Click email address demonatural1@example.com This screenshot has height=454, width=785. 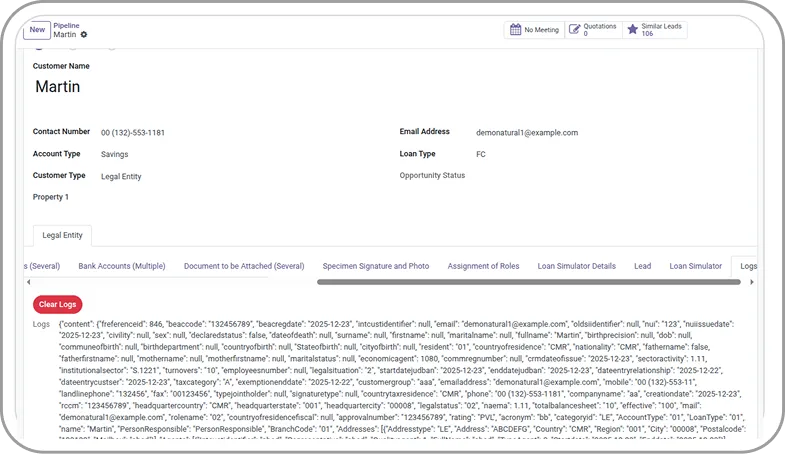point(527,133)
